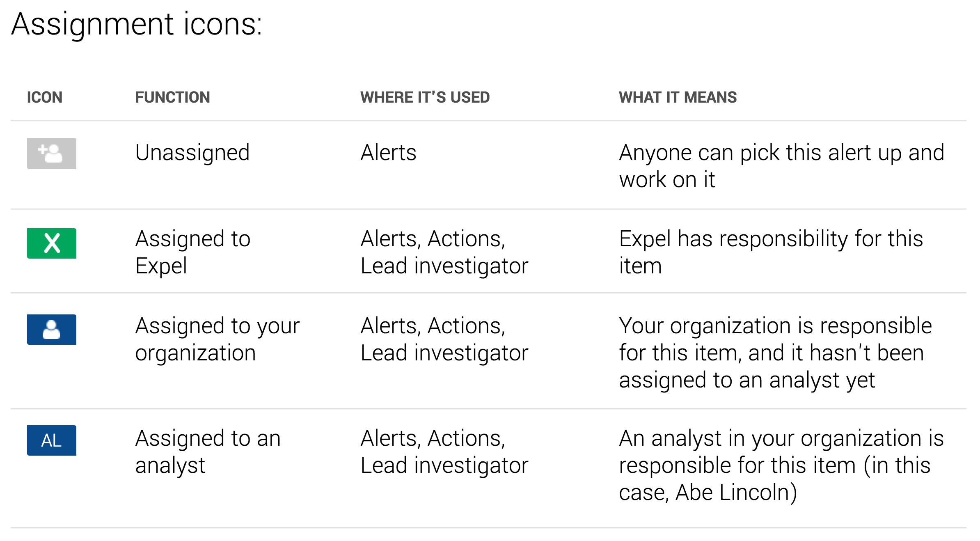Image resolution: width=980 pixels, height=541 pixels.
Task: Select Assigned to your organization text
Action: click(218, 339)
